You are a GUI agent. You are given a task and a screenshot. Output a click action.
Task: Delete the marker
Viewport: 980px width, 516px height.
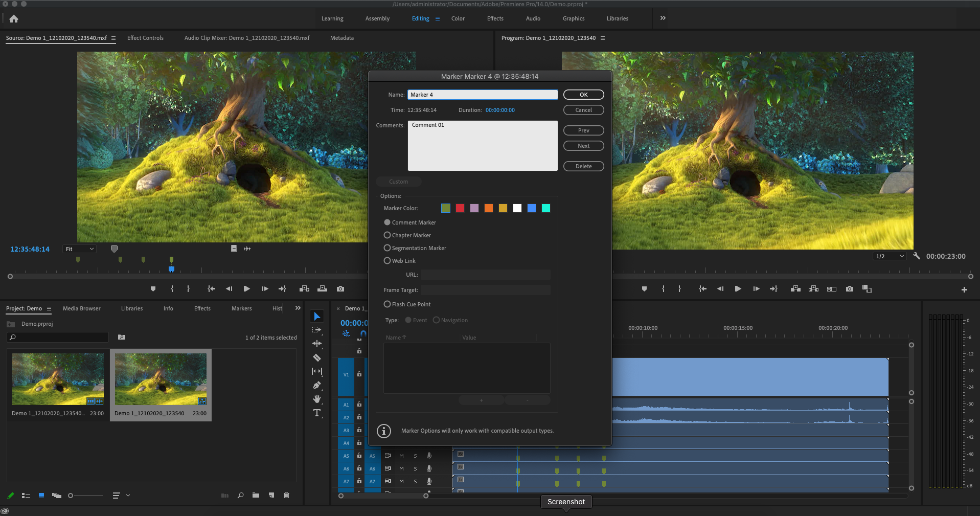pos(584,167)
